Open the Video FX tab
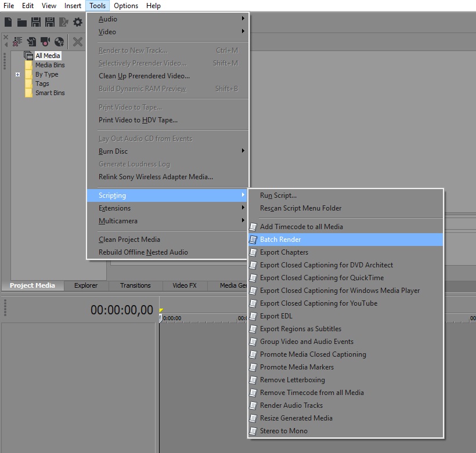The height and width of the screenshot is (453, 476). coord(185,285)
